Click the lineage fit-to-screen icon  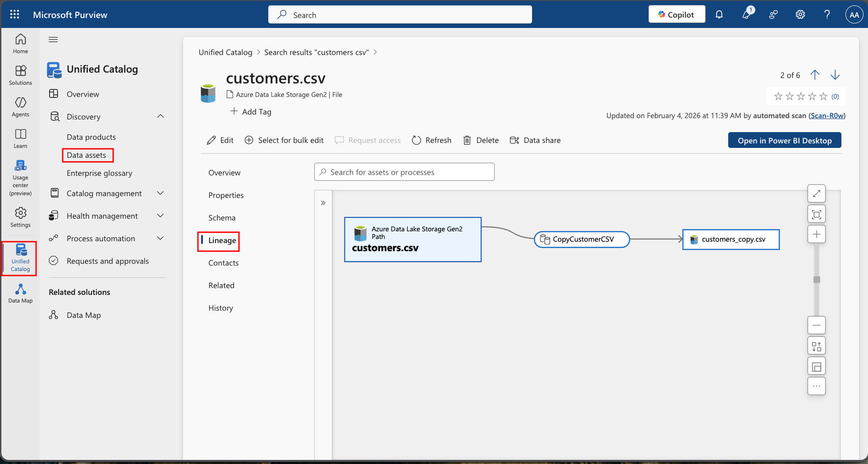pyautogui.click(x=816, y=214)
